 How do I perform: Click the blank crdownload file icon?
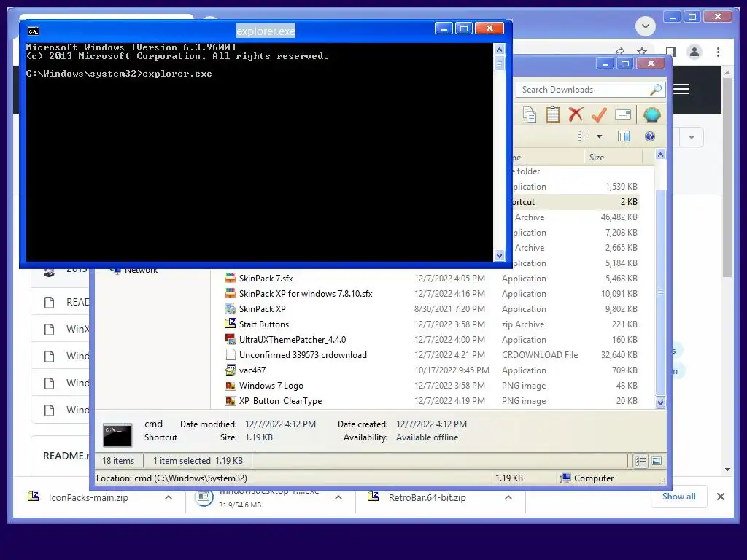[231, 354]
